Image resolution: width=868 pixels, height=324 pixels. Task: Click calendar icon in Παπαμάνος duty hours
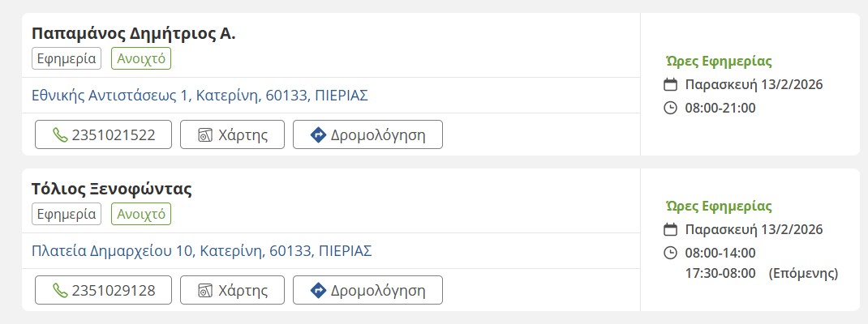670,84
